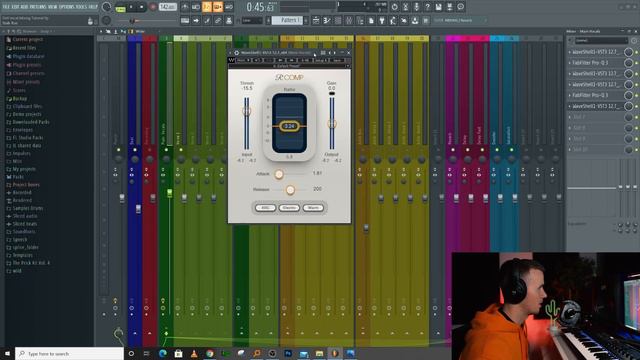
Task: Toggle loop recording icon
Action: pyautogui.click(x=229, y=7)
